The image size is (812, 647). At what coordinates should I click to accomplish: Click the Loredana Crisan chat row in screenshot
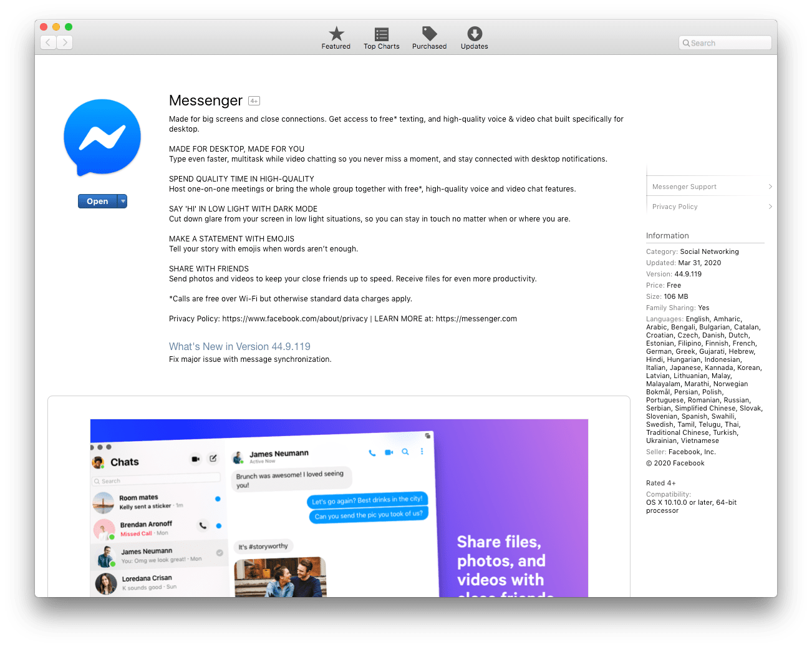coord(159,583)
